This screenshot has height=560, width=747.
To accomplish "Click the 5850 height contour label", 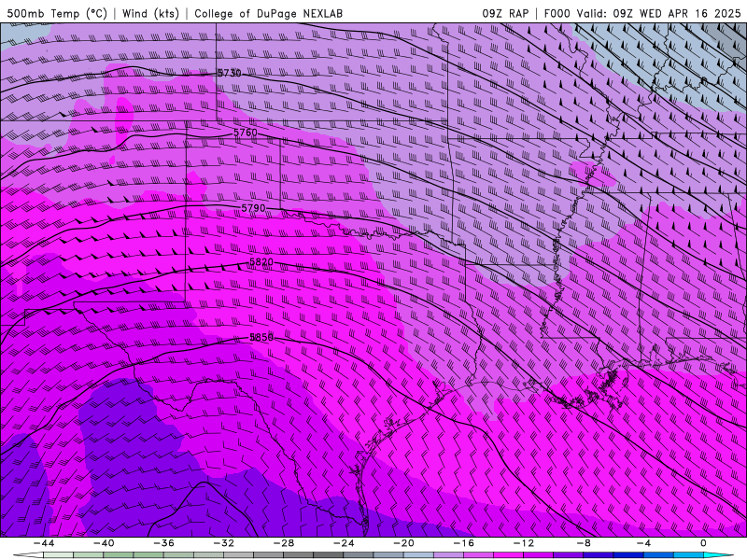I will click(x=261, y=337).
